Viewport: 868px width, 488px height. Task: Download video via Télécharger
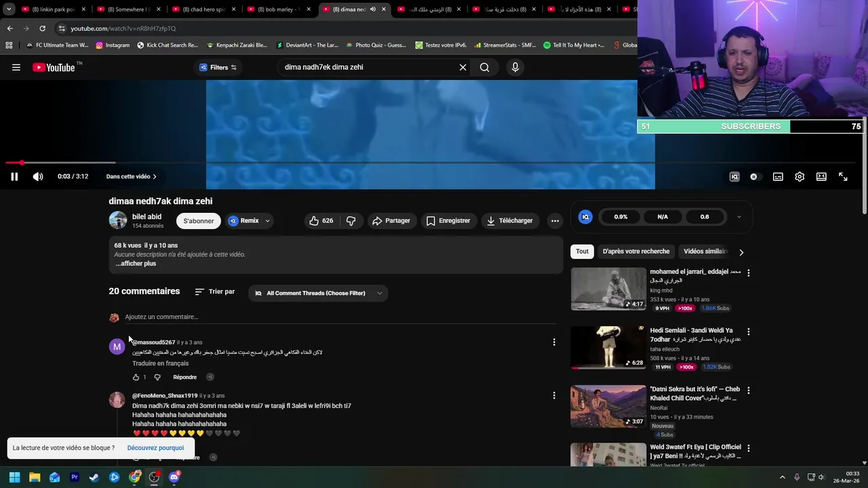tap(509, 221)
